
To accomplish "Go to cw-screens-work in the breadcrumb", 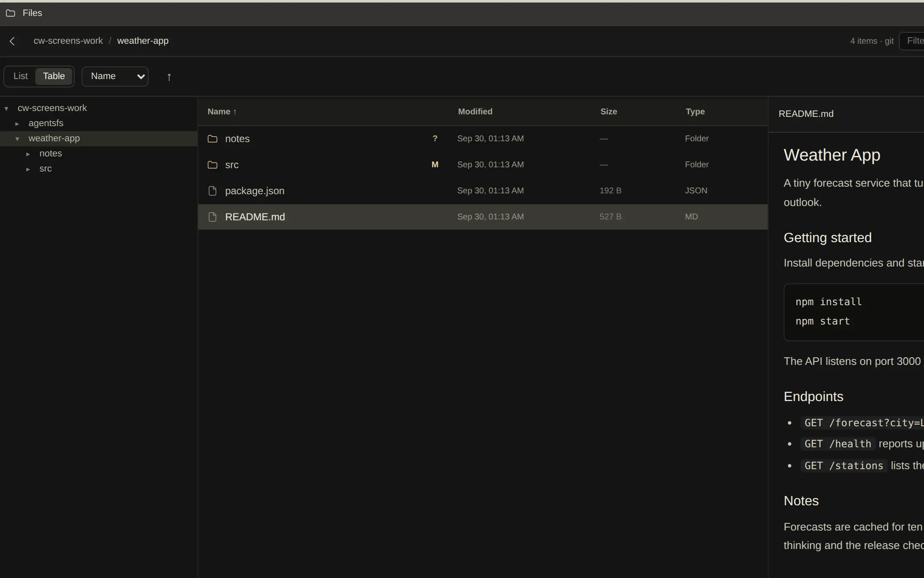I will click(68, 41).
